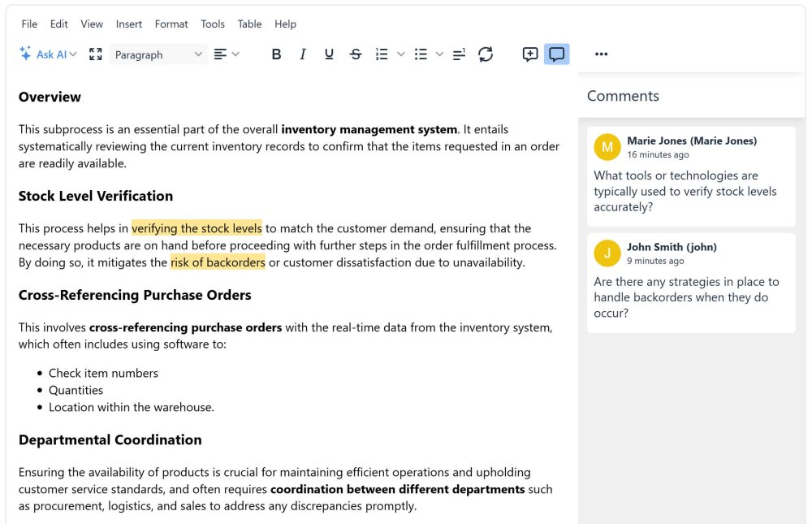Apply italic formatting
Image resolution: width=812 pixels, height=524 pixels.
[x=302, y=54]
